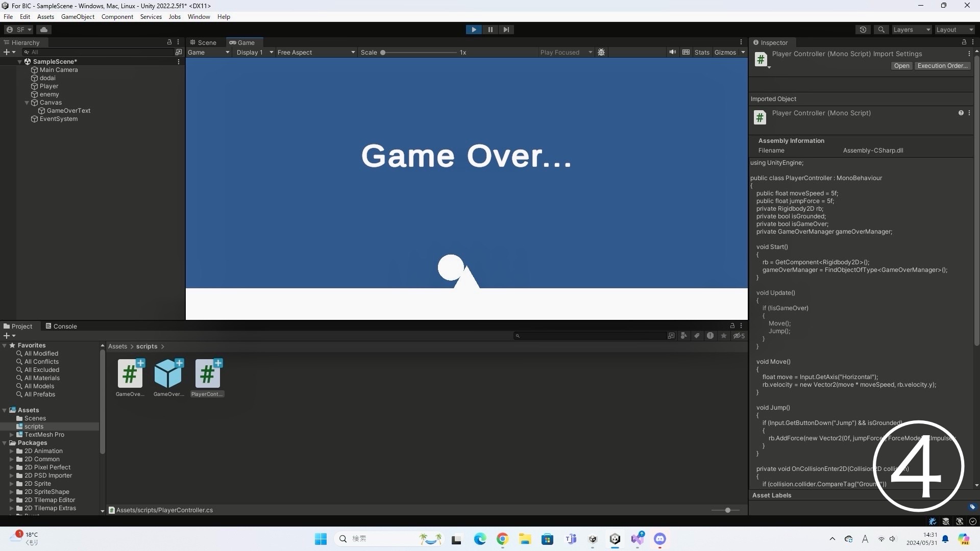The image size is (980, 551).
Task: Mute audio in Game view
Action: pos(673,53)
